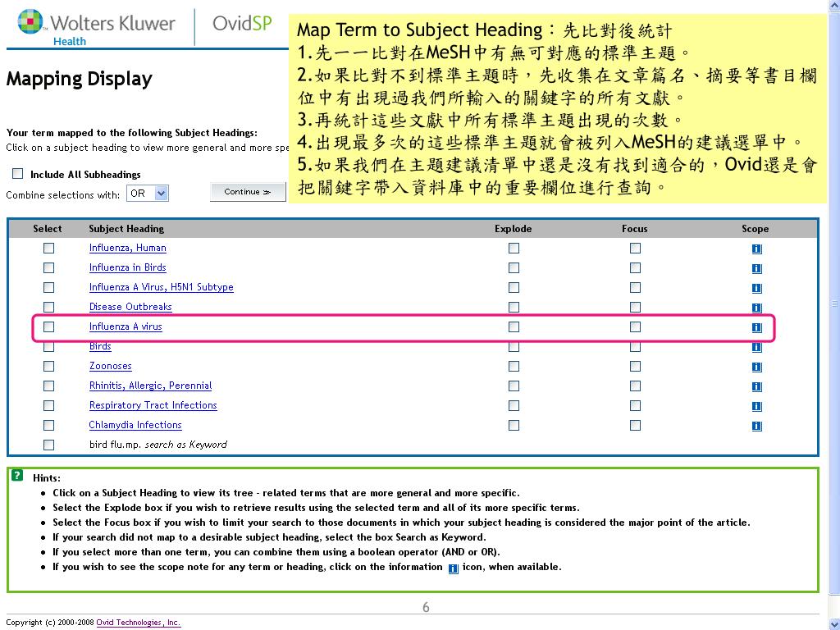Check Focus for Chlamydia Infections
Viewport: 840px width, 630px height.
pos(636,425)
